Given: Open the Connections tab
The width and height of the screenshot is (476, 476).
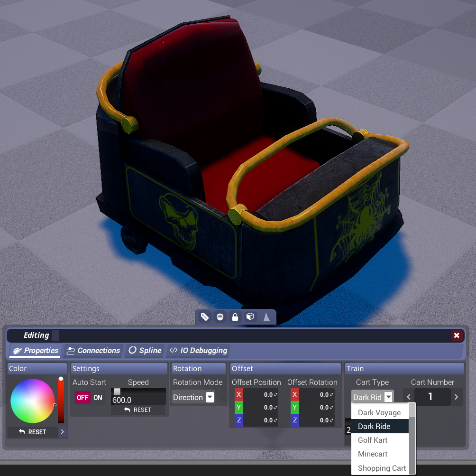Looking at the screenshot, I should point(93,350).
